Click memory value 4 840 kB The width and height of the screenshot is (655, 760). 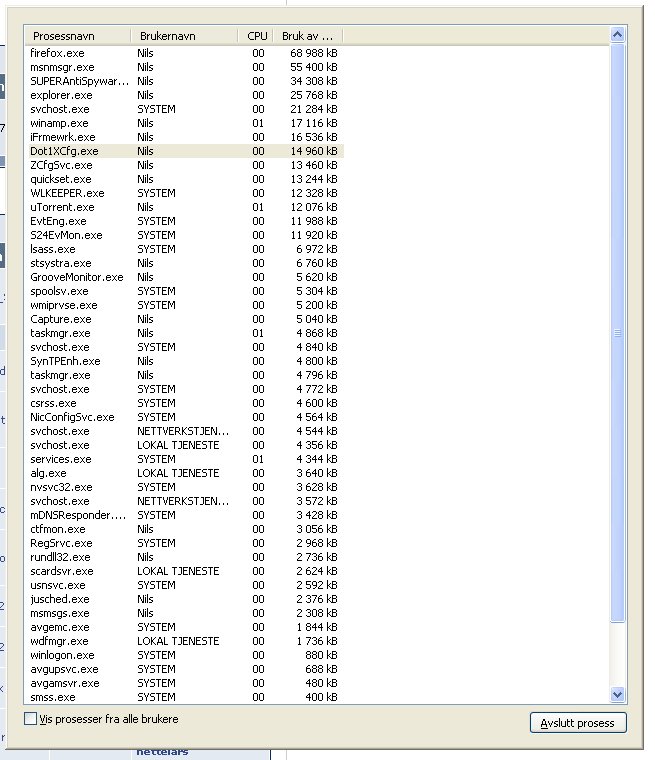(317, 347)
